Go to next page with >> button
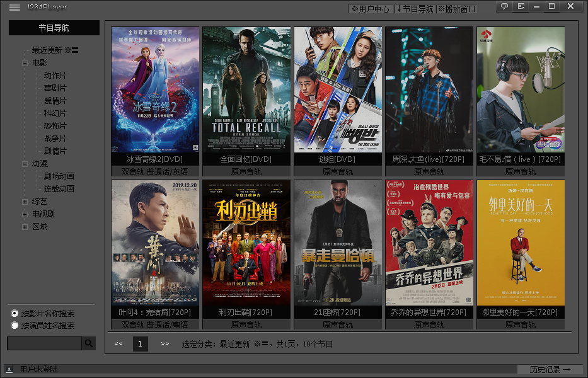 [x=164, y=343]
